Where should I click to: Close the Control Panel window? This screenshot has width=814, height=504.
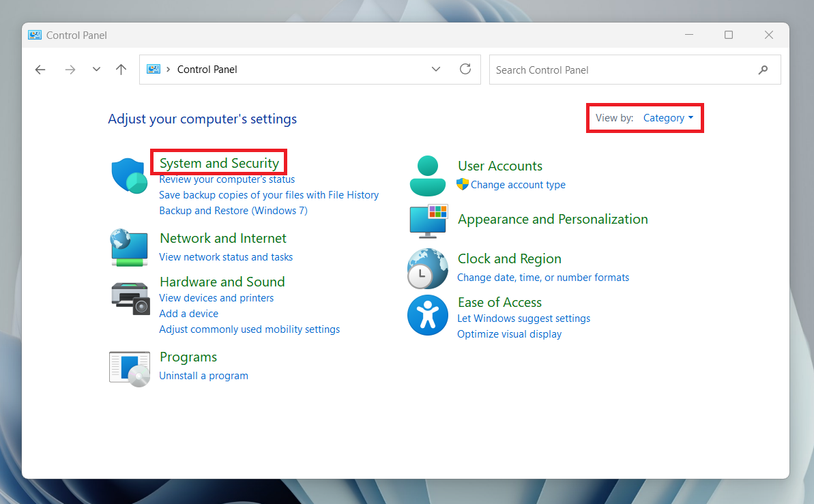pos(769,35)
